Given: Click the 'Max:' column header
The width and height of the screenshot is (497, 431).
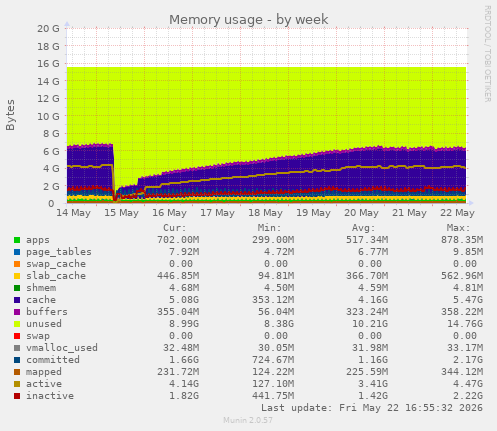Looking at the screenshot, I should [x=458, y=228].
